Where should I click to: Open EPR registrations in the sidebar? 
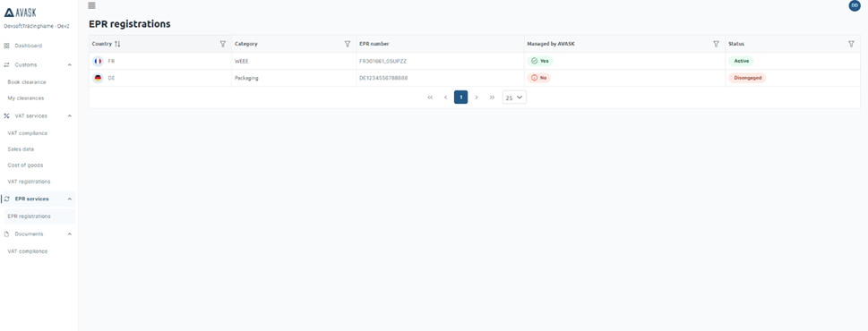pyautogui.click(x=29, y=216)
